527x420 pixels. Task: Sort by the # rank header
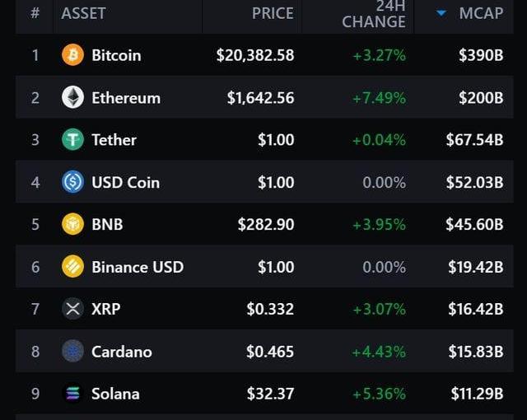coord(35,13)
